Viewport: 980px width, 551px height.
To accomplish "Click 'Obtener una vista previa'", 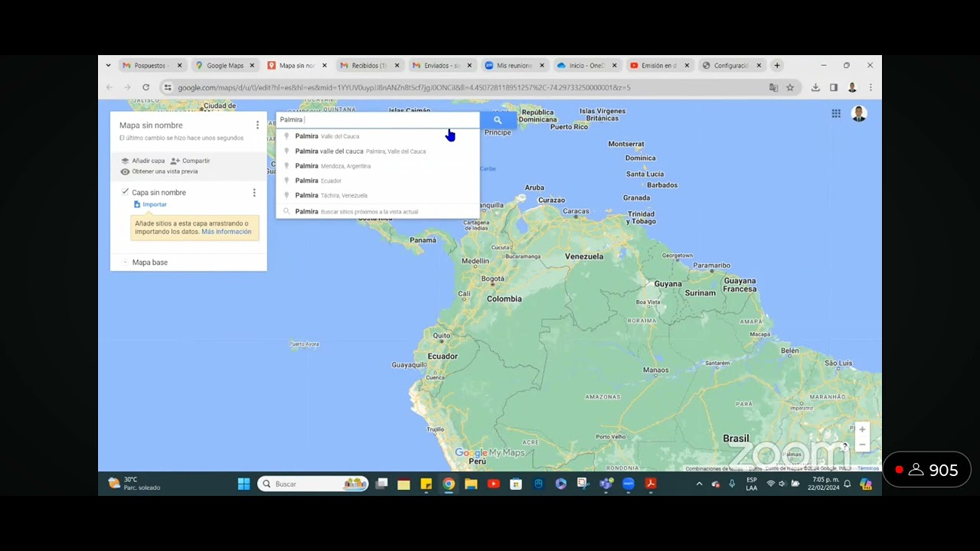I will (x=159, y=171).
